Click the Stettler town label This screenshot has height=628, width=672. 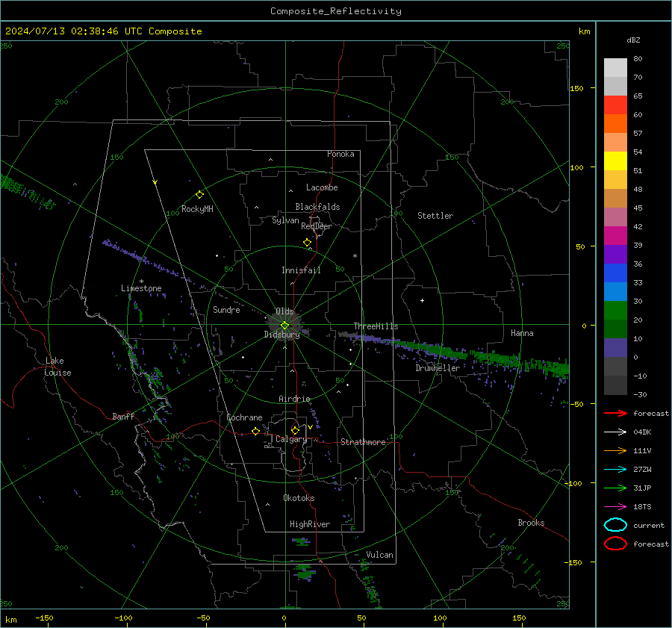[x=435, y=216]
